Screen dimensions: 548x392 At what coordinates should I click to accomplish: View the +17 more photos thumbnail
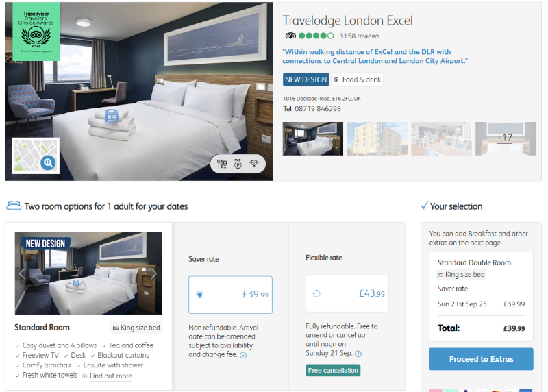tap(506, 138)
